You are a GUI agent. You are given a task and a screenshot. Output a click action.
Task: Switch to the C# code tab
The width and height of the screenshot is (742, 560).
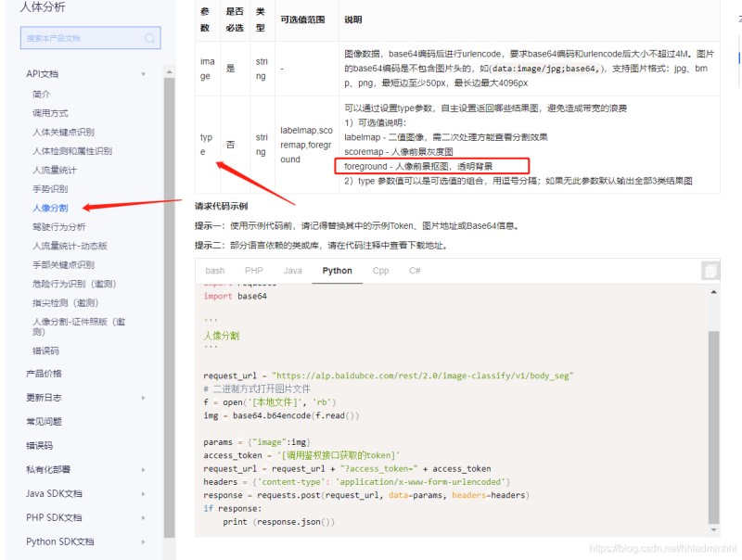tap(415, 270)
